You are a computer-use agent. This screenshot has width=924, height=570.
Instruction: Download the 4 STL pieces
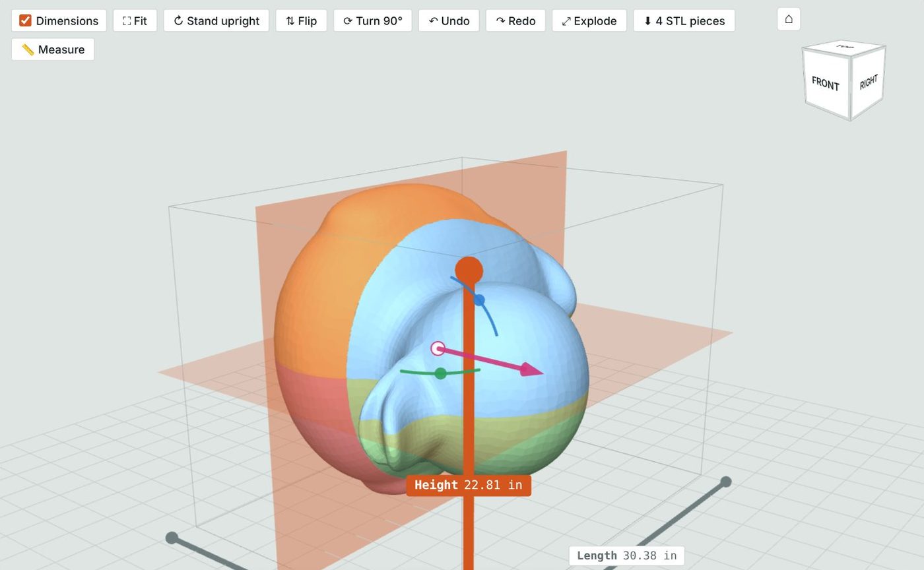[684, 20]
